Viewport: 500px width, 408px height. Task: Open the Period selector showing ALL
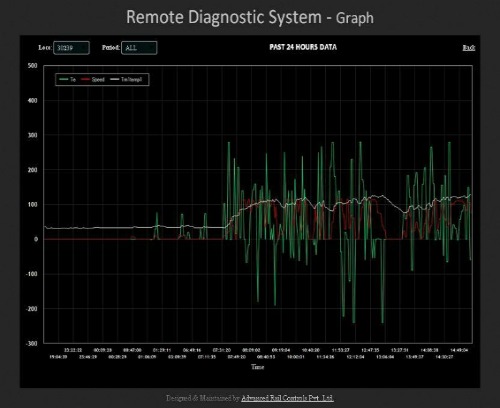139,48
